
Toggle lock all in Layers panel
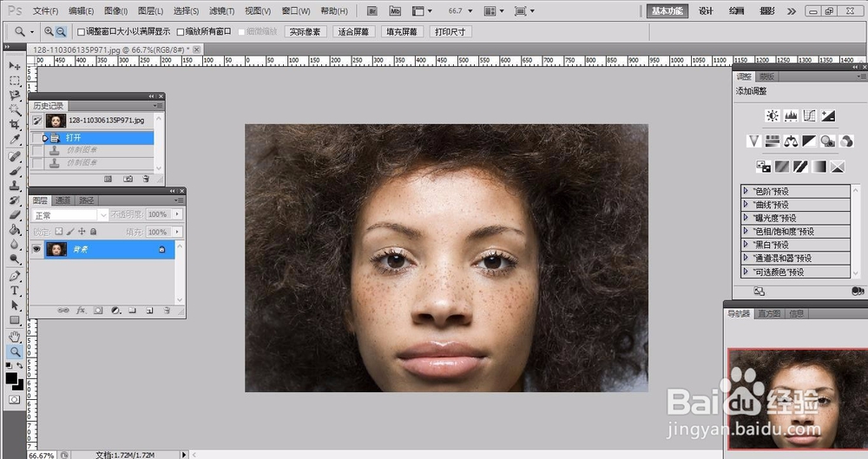94,232
